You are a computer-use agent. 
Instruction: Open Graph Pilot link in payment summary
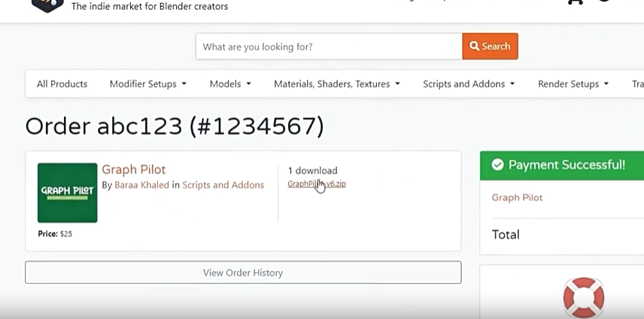(x=517, y=197)
